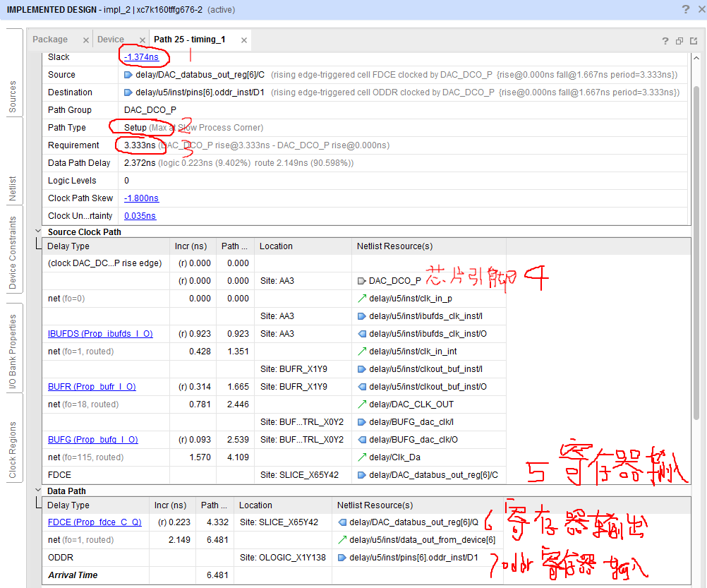Click pin icon for ibufds_clk_inst/I
Viewport: 707px width, 588px height.
pos(362,316)
